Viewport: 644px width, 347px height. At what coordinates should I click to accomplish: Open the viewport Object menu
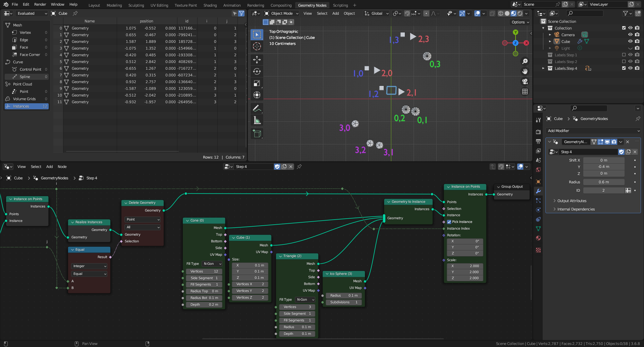pos(349,13)
